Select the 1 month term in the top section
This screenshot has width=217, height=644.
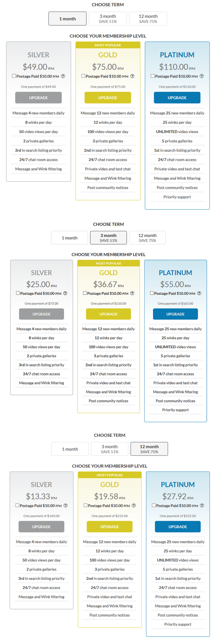coord(67,19)
